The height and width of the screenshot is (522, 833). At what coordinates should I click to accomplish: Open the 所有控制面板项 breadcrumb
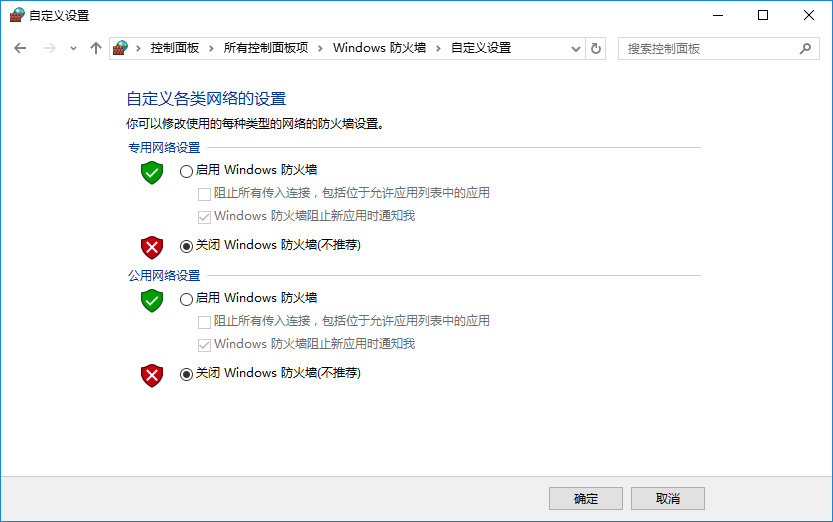coord(266,48)
